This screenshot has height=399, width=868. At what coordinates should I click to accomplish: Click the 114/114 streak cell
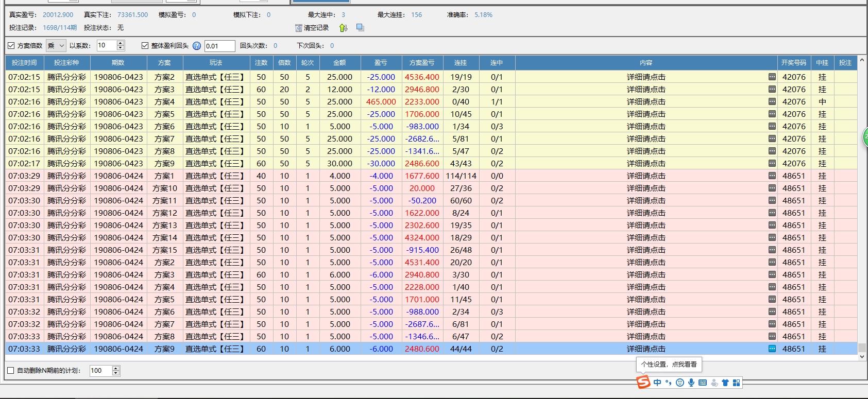click(461, 176)
